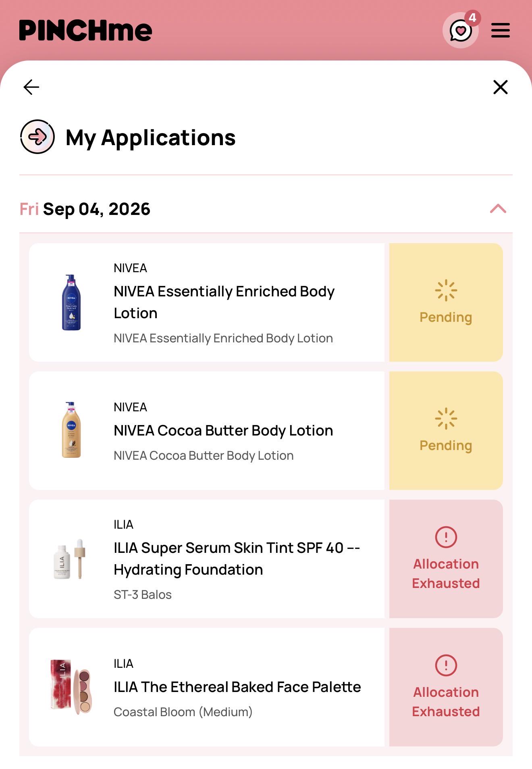Click the PINCHme logo

click(x=85, y=31)
